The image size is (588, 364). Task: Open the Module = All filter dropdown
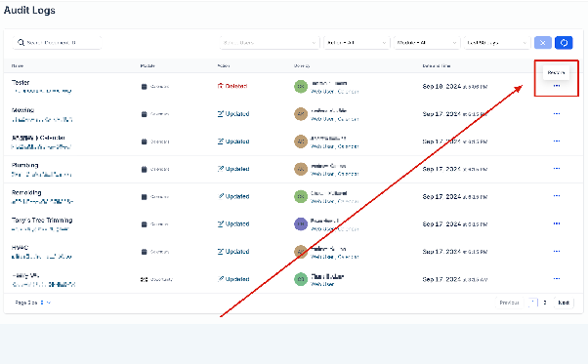(x=427, y=42)
